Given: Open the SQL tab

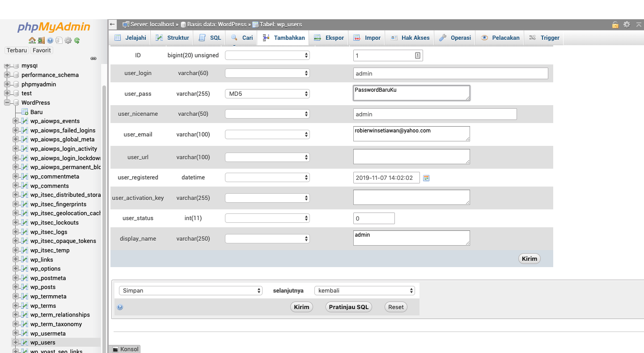Looking at the screenshot, I should (210, 38).
